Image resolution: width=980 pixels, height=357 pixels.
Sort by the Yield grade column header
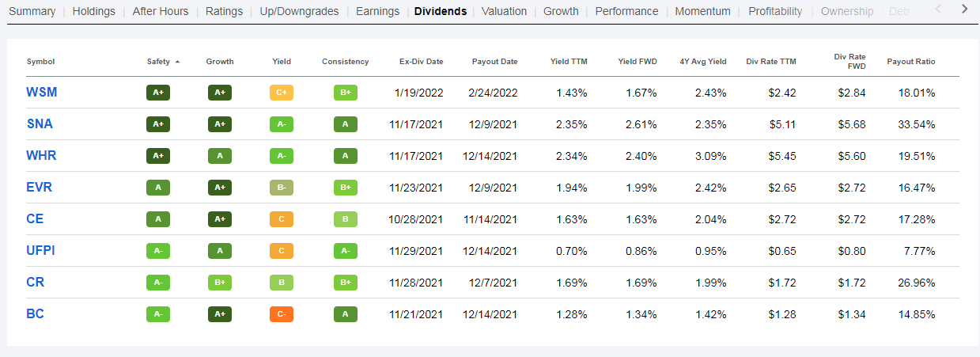coord(282,62)
